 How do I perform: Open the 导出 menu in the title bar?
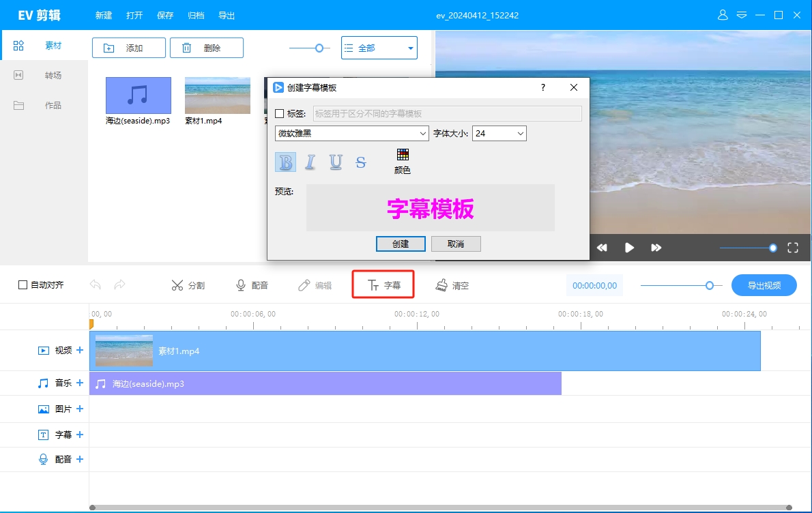click(x=227, y=15)
